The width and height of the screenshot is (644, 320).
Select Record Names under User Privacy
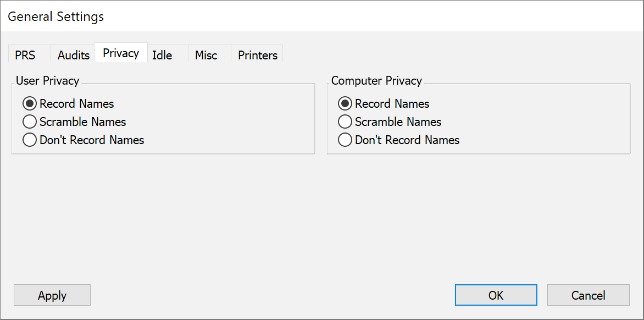click(30, 104)
